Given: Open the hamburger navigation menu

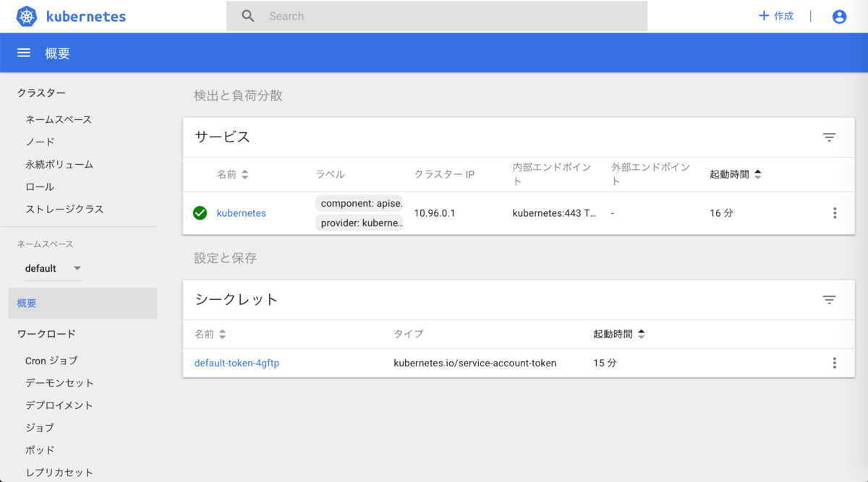Looking at the screenshot, I should coord(24,53).
